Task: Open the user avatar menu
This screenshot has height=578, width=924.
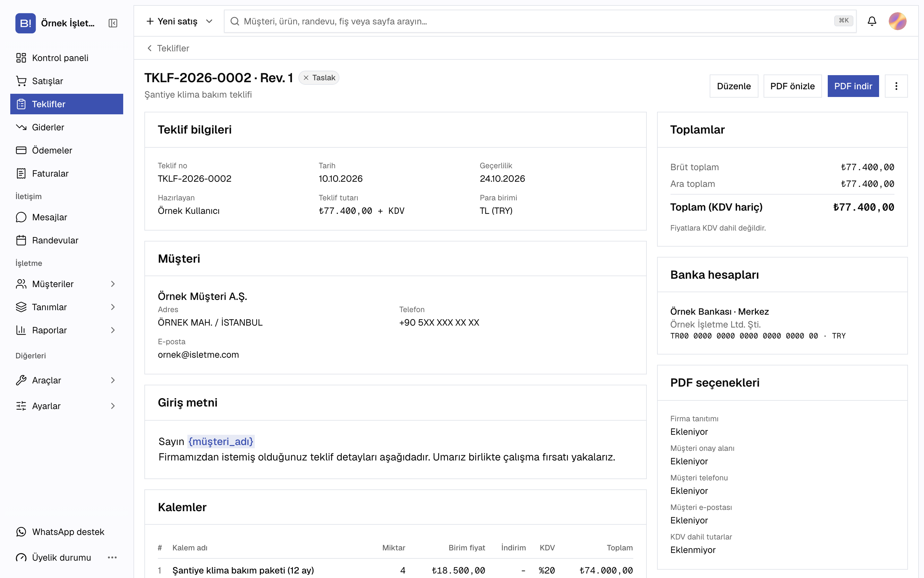Action: 897,21
